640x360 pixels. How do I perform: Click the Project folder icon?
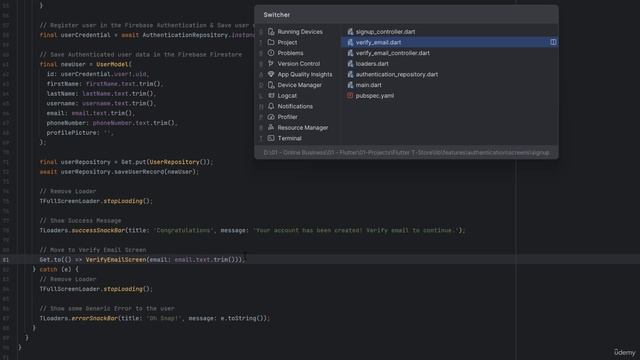[x=271, y=42]
